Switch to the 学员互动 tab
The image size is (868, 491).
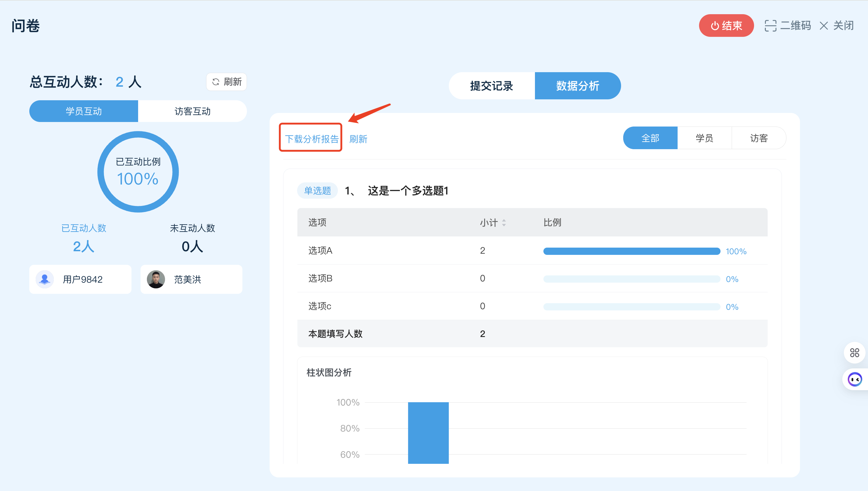[x=84, y=111]
